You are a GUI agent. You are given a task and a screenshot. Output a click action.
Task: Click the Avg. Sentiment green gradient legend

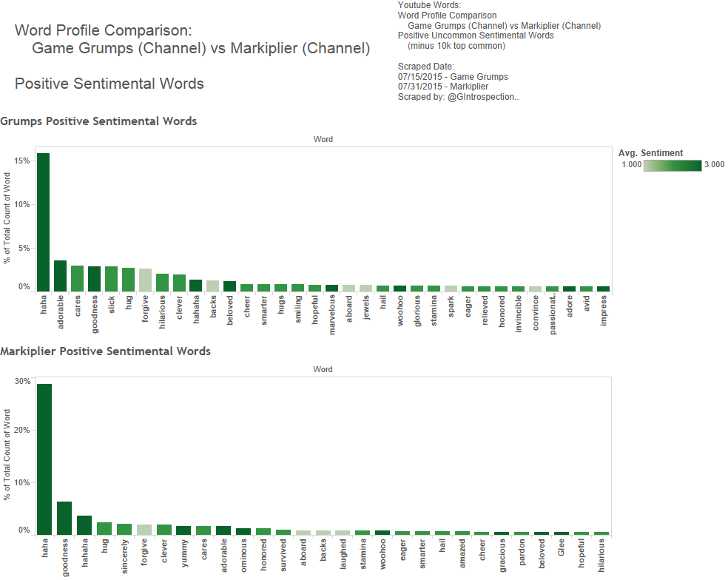(673, 165)
